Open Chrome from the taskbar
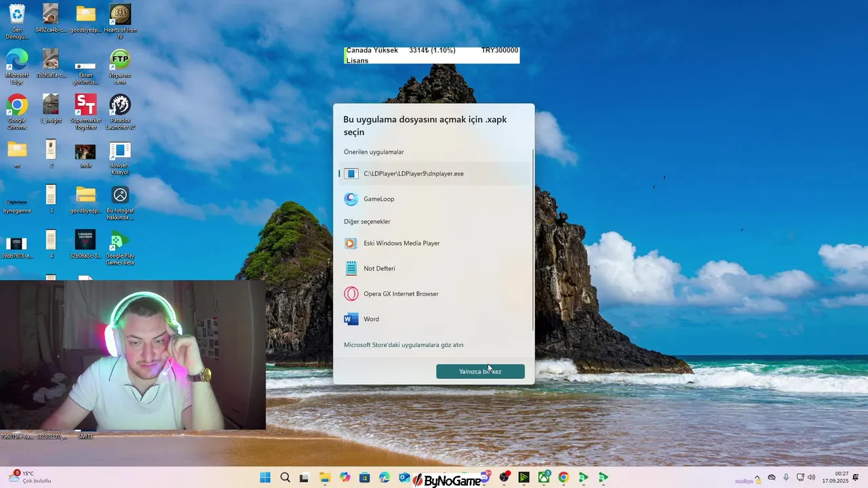Image resolution: width=868 pixels, height=488 pixels. point(564,478)
